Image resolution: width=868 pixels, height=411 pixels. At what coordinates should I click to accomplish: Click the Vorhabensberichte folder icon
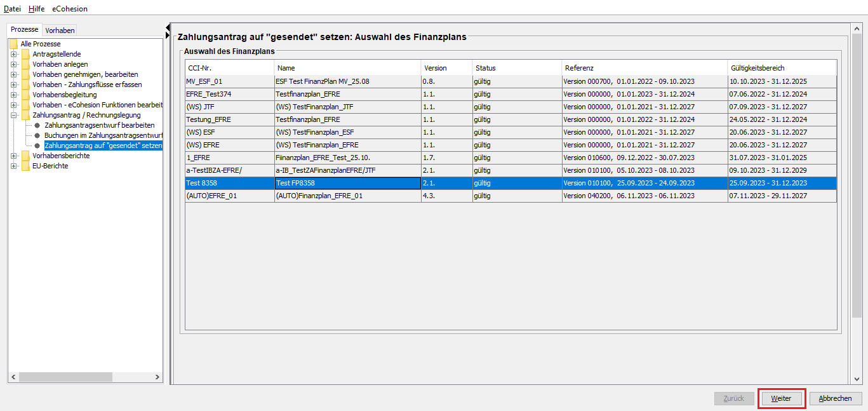[25, 156]
